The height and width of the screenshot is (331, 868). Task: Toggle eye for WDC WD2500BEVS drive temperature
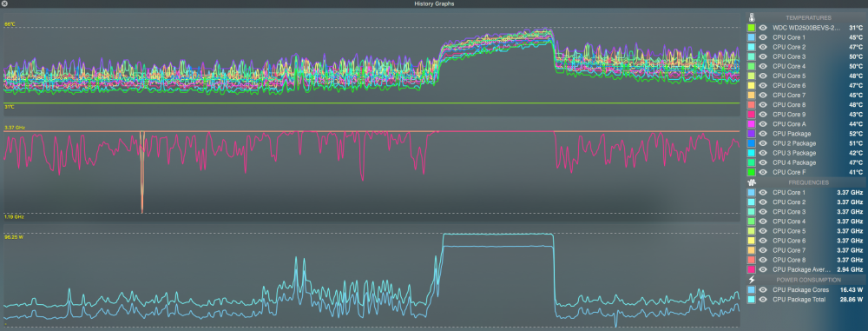coord(763,28)
